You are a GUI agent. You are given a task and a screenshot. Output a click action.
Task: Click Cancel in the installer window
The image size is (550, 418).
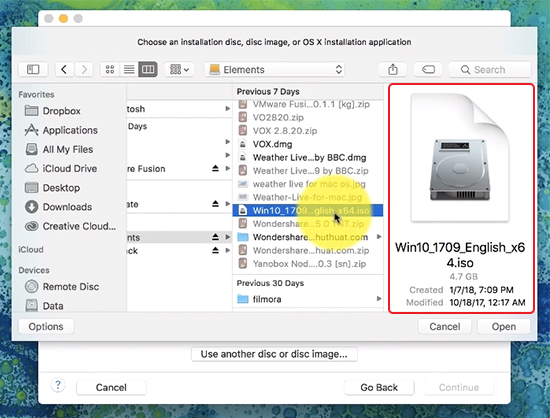pyautogui.click(x=111, y=387)
